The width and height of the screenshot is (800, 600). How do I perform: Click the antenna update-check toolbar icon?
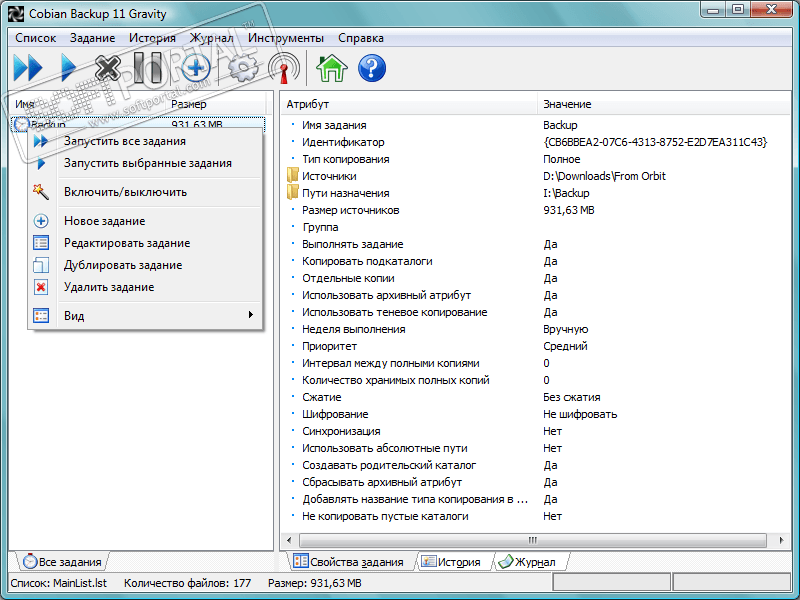pos(284,68)
